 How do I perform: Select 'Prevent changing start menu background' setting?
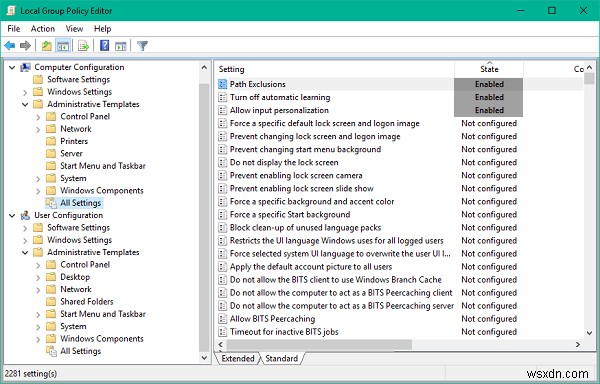click(305, 150)
